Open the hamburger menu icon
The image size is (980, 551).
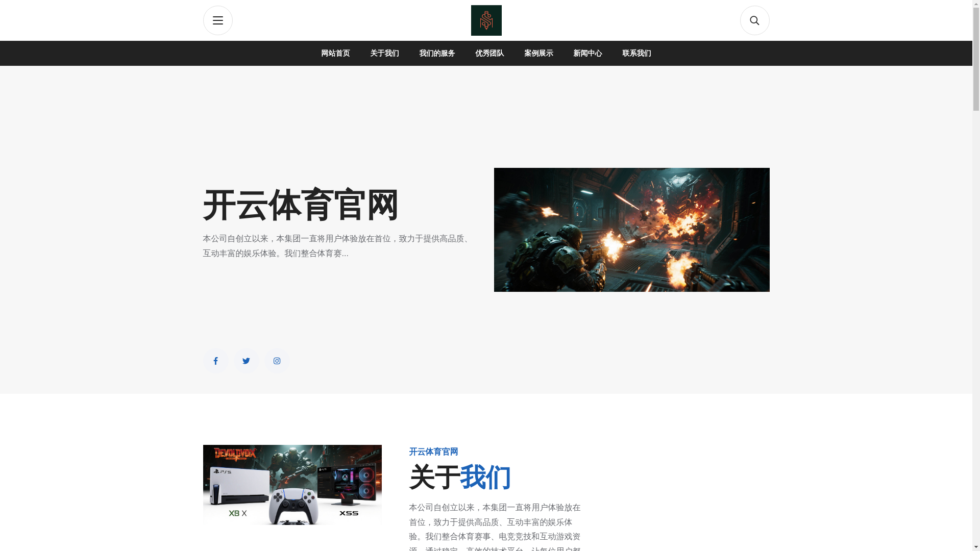pyautogui.click(x=217, y=20)
